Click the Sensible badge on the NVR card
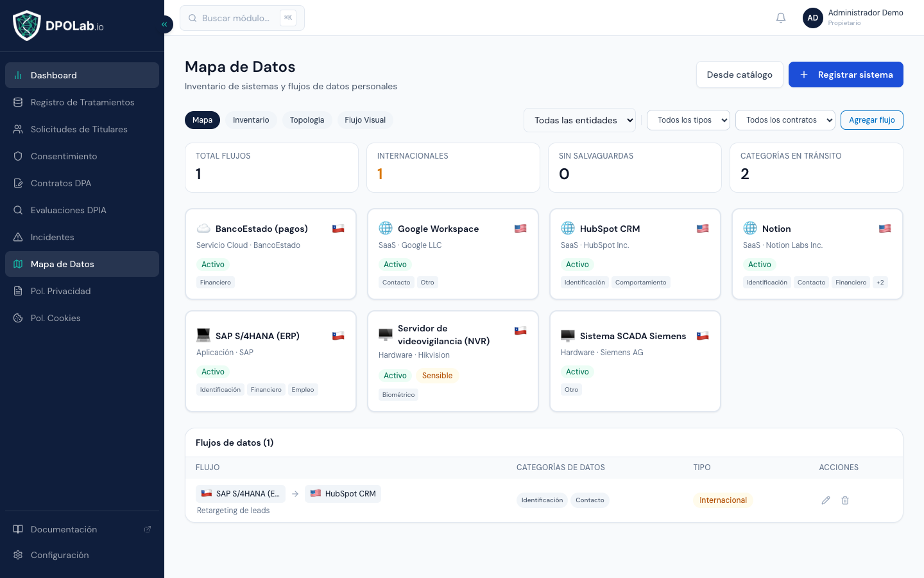The image size is (924, 578). (437, 376)
